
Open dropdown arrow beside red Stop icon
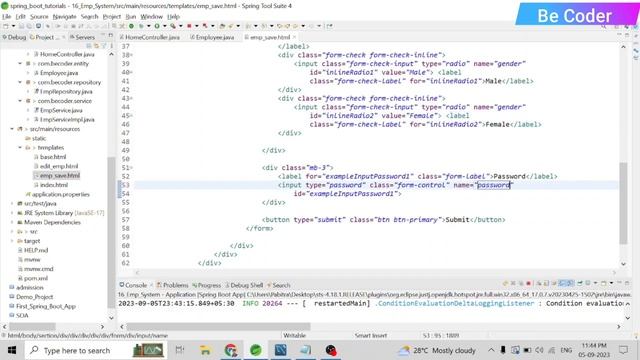[x=196, y=26]
